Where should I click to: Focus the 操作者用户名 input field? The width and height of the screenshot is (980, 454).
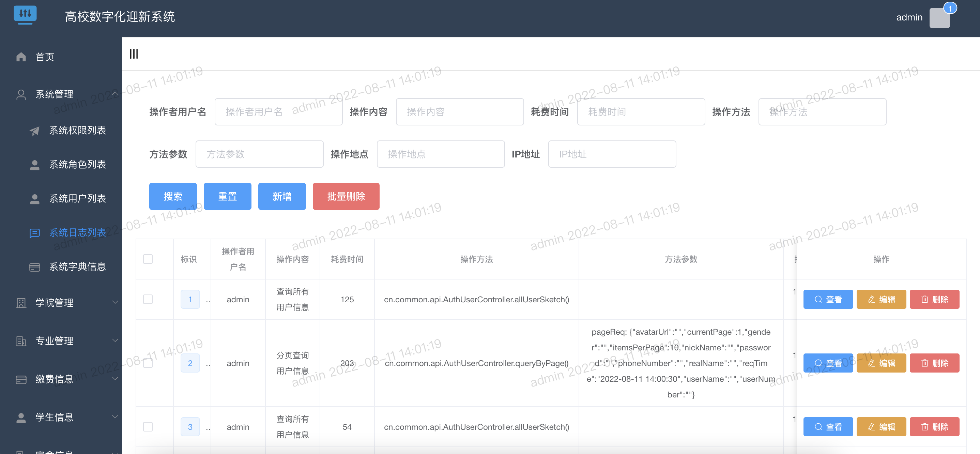coord(278,112)
